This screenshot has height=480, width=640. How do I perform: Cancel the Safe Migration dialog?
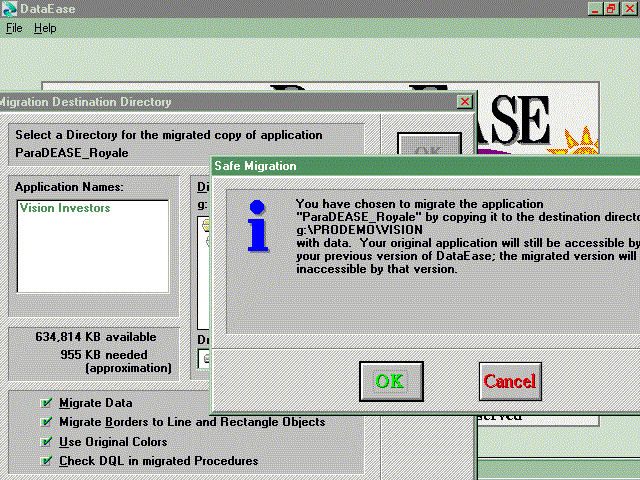click(510, 381)
